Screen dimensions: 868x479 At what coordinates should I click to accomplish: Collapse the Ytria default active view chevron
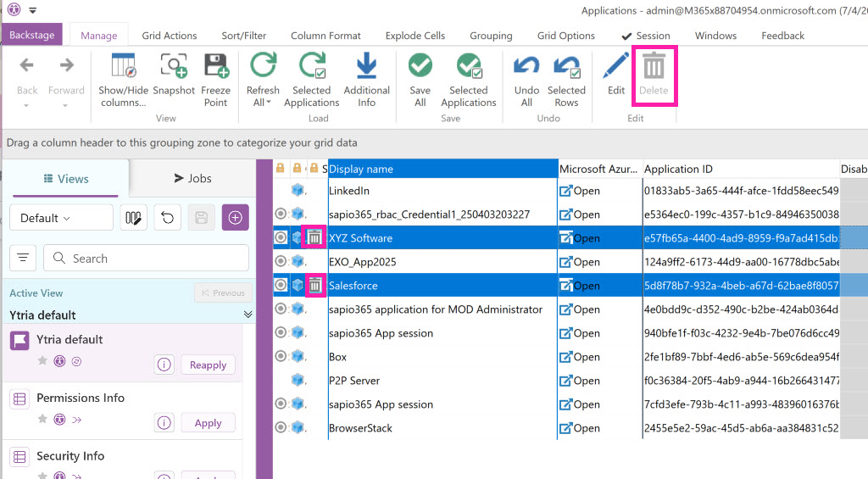248,315
